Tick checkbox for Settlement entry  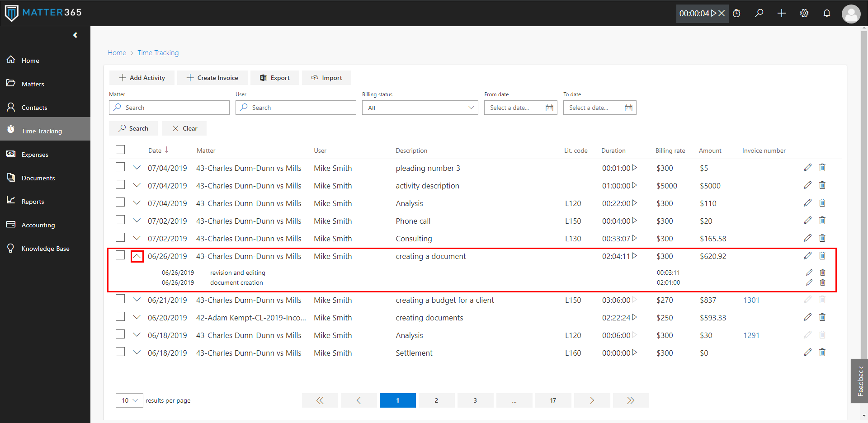(120, 352)
